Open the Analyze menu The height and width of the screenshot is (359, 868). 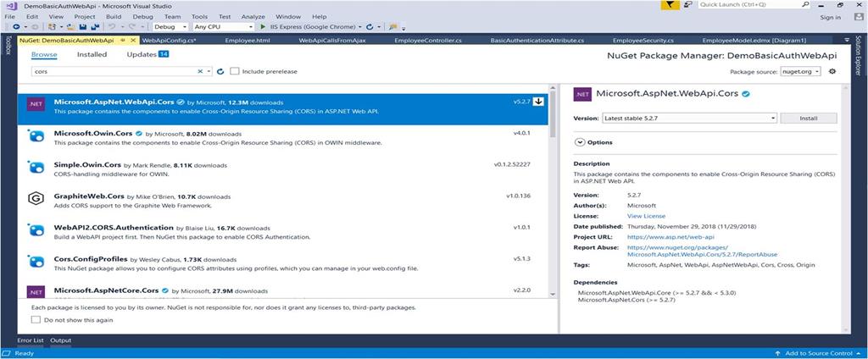click(x=253, y=17)
